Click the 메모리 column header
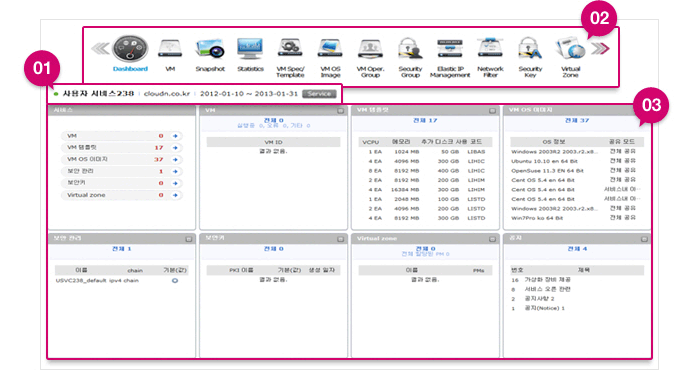 [401, 142]
